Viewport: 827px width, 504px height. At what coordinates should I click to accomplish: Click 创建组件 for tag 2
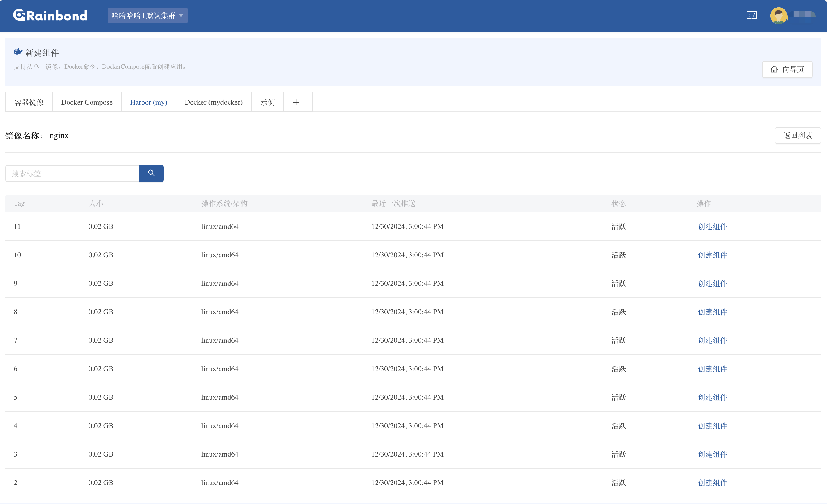point(712,483)
